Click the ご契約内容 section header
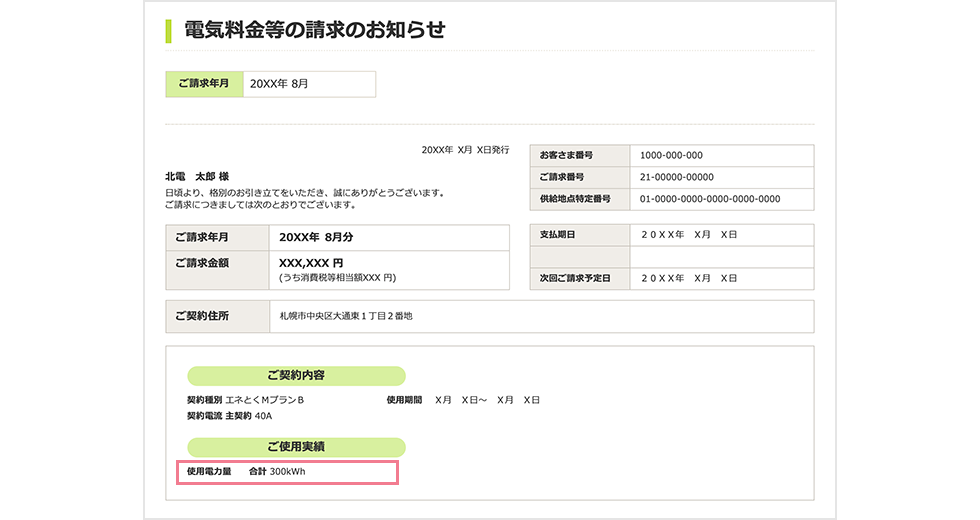 tap(296, 376)
